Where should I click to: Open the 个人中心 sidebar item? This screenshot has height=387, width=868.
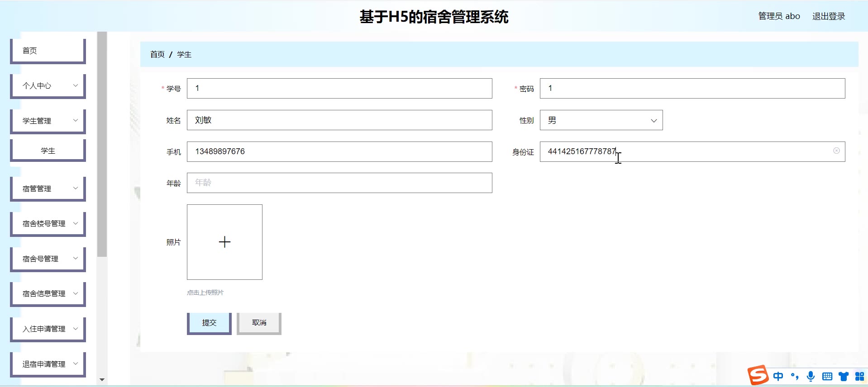(x=48, y=85)
